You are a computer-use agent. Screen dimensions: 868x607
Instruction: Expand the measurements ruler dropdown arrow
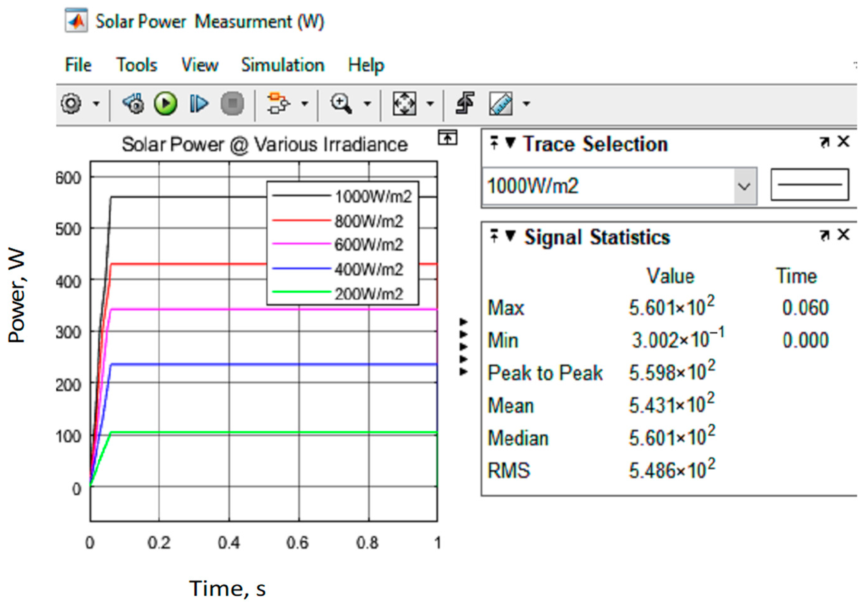(526, 103)
